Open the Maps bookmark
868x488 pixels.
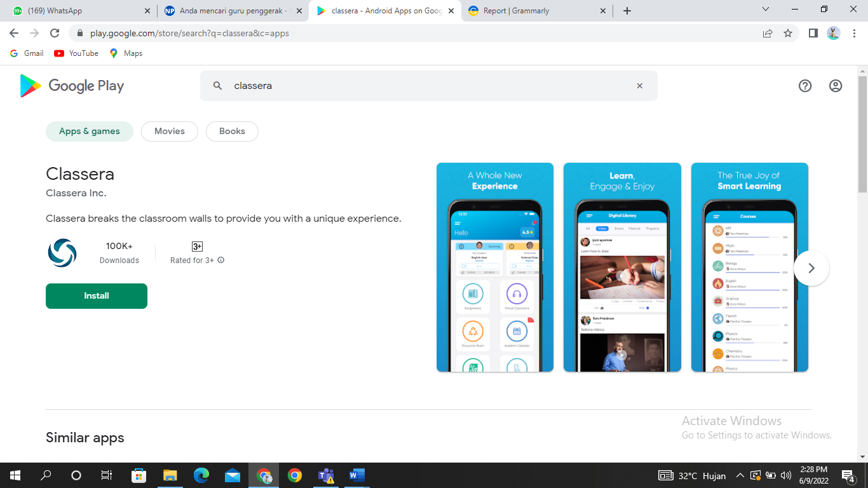126,53
